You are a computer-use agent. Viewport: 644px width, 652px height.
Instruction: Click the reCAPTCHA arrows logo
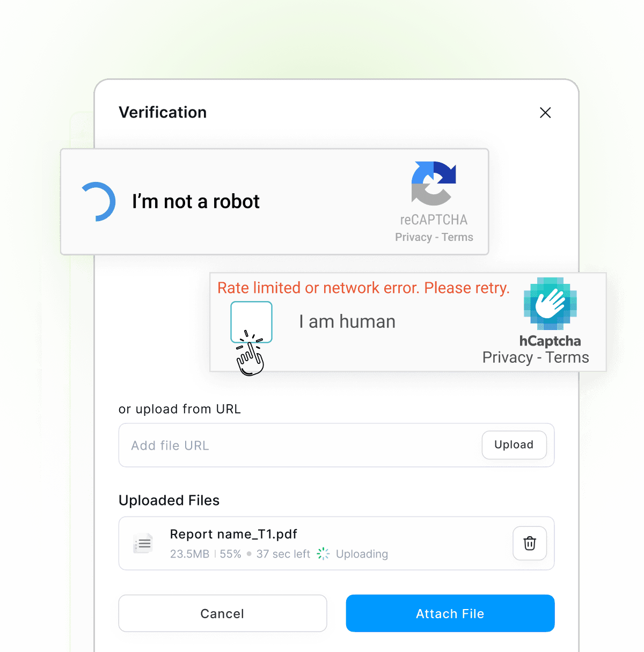tap(434, 184)
